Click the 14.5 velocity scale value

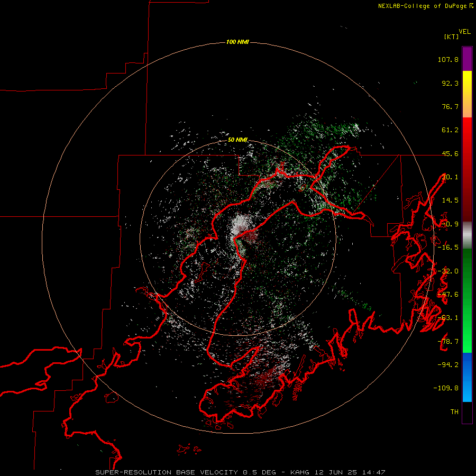pyautogui.click(x=450, y=200)
